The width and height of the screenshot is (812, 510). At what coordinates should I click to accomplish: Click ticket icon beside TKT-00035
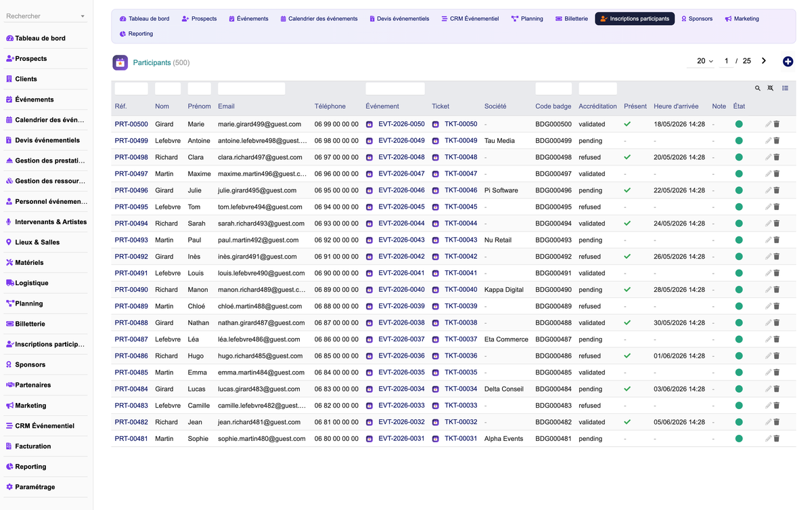(436, 373)
